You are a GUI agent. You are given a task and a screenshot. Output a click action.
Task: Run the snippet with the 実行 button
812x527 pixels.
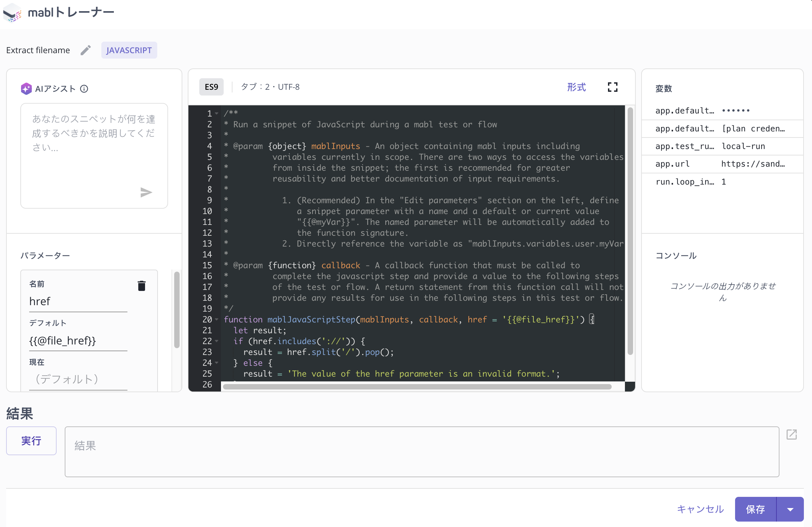click(x=31, y=441)
